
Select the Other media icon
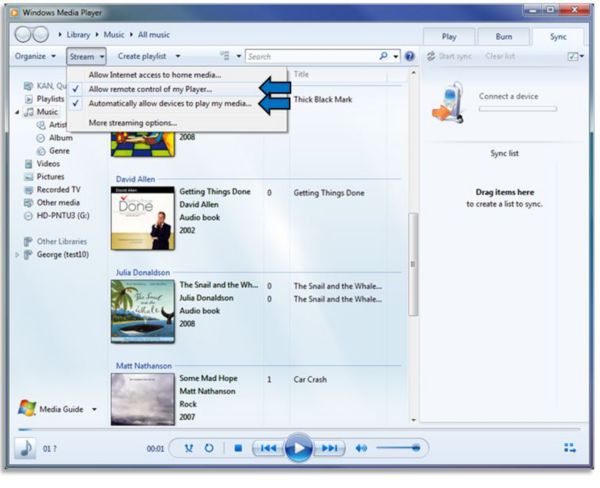pos(28,203)
